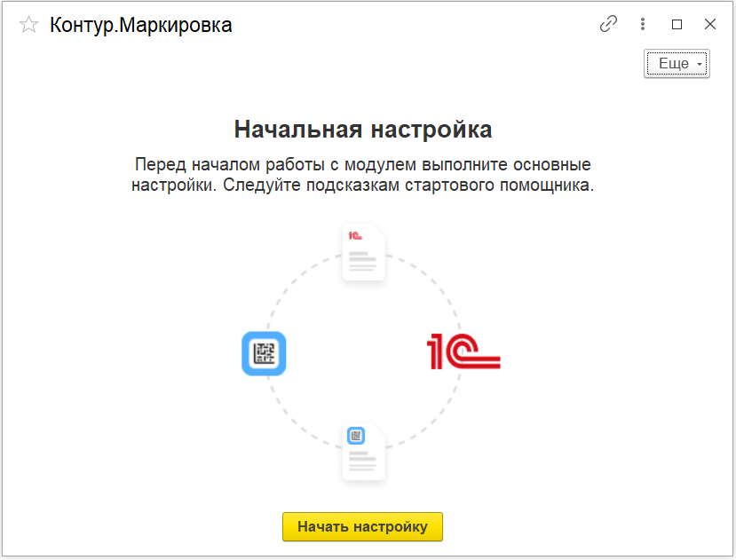The width and height of the screenshot is (736, 560).
Task: Copy the window link using chain icon
Action: [608, 25]
